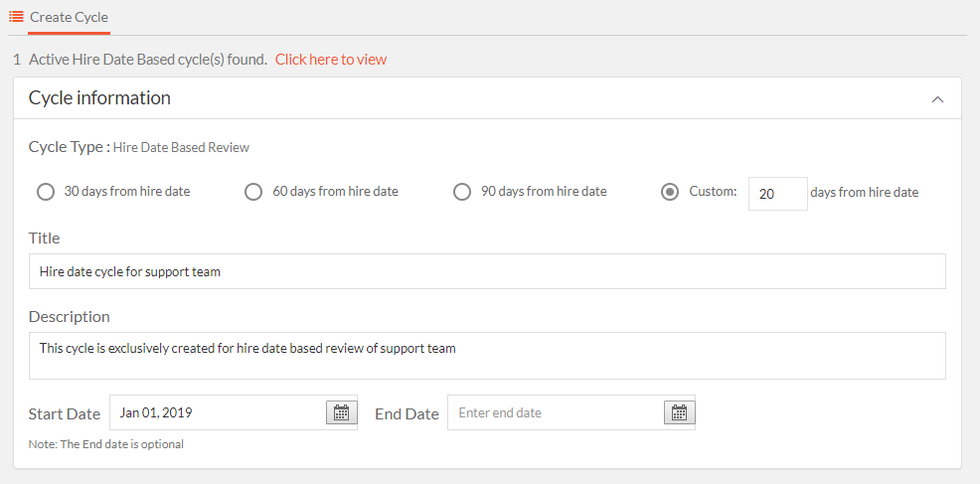
Task: Select the 60 days from hire date radio
Action: tap(253, 192)
